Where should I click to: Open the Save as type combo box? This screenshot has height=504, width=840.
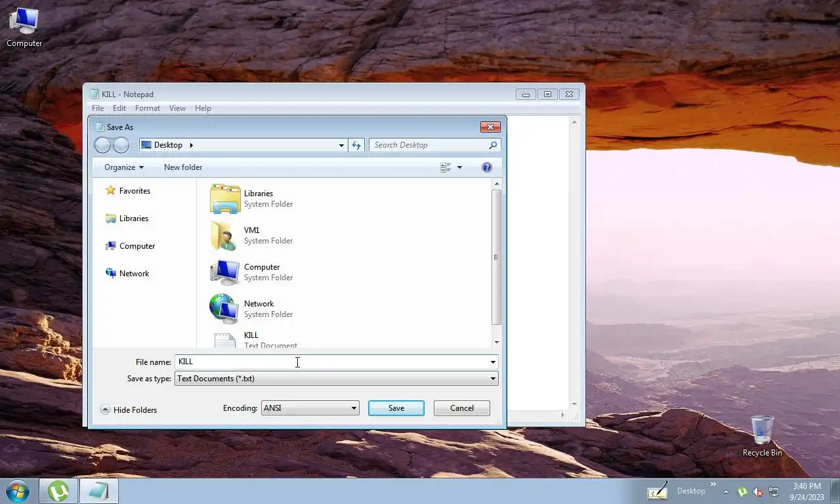336,379
